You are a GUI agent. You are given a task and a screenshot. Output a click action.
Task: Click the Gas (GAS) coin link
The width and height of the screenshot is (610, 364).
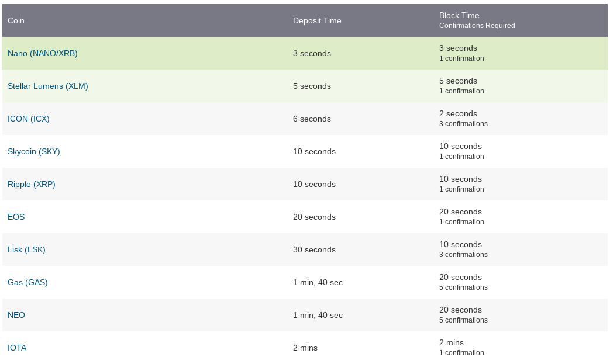(27, 282)
